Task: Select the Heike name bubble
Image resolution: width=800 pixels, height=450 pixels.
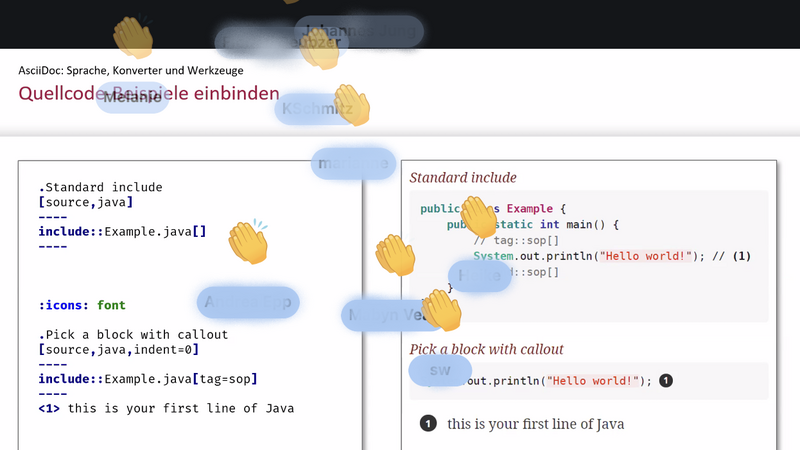Action: tap(480, 276)
